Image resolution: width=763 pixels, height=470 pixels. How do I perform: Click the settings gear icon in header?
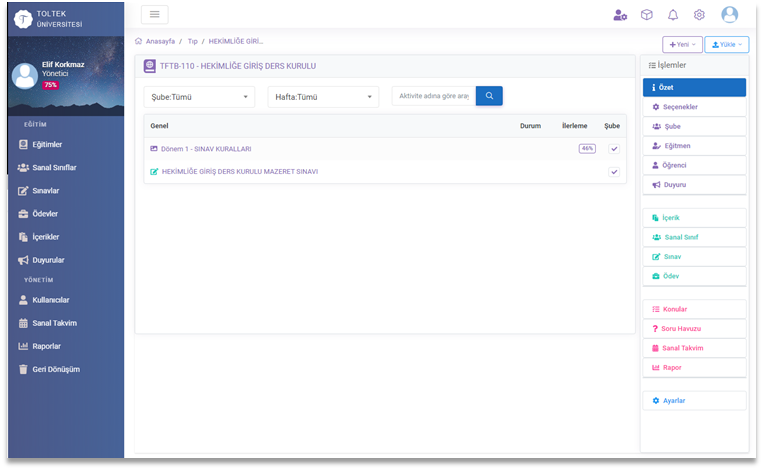[699, 15]
